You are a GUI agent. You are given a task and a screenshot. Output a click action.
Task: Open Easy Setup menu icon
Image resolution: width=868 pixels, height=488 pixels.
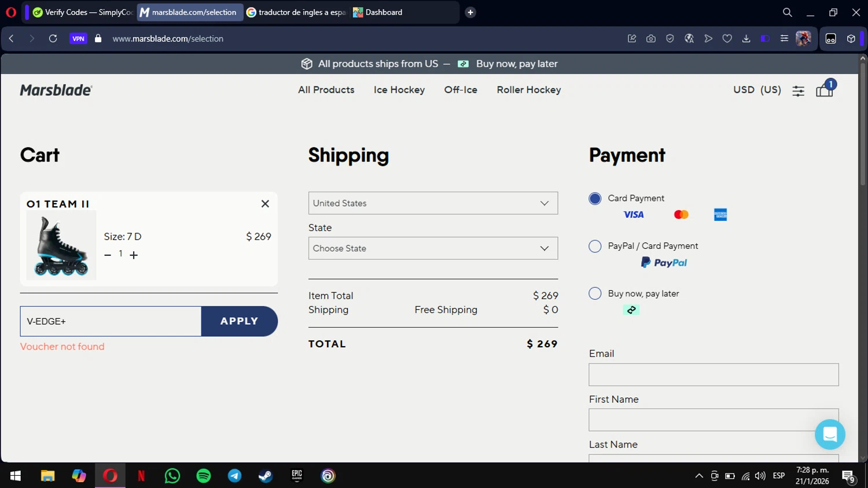(x=784, y=38)
